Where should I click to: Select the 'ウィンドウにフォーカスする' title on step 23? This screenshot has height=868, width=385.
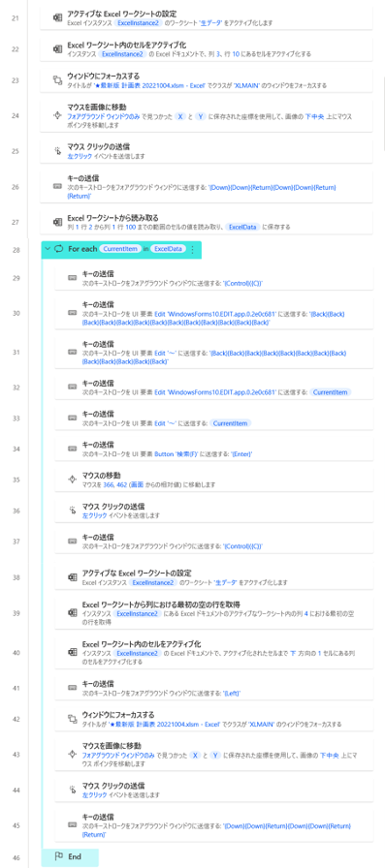(104, 76)
